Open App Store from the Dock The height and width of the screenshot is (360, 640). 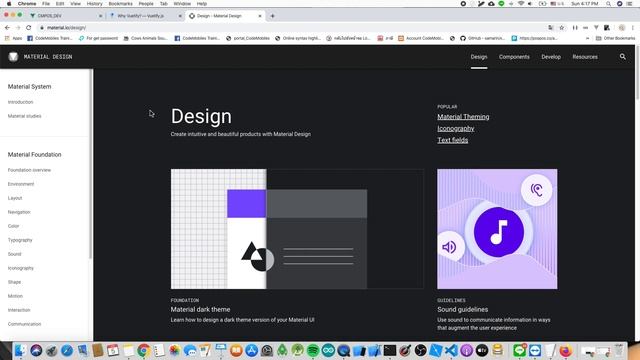[251, 351]
